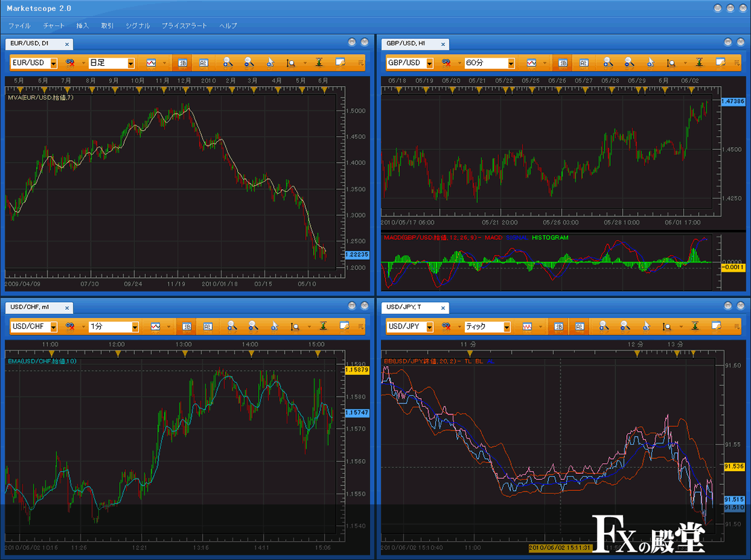Toggle the Bid price button in USD/JPY toolbar
Viewport: 751px width, 560px height.
tap(559, 326)
